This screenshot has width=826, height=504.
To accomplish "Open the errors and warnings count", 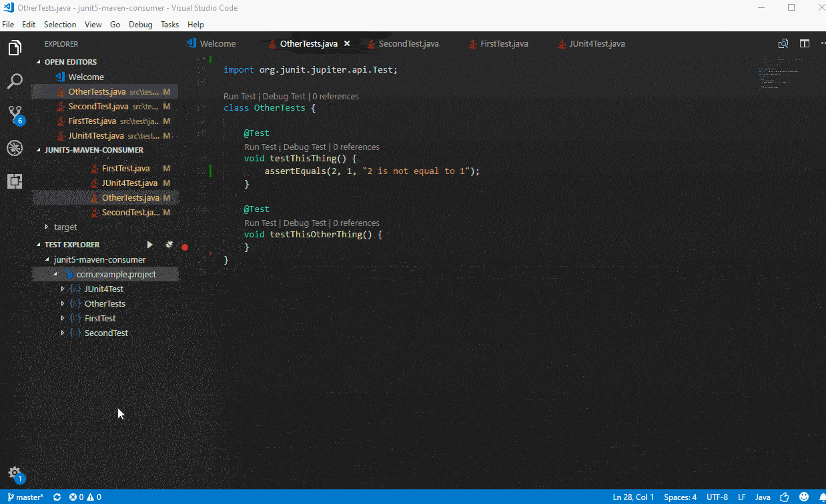I will click(x=85, y=497).
